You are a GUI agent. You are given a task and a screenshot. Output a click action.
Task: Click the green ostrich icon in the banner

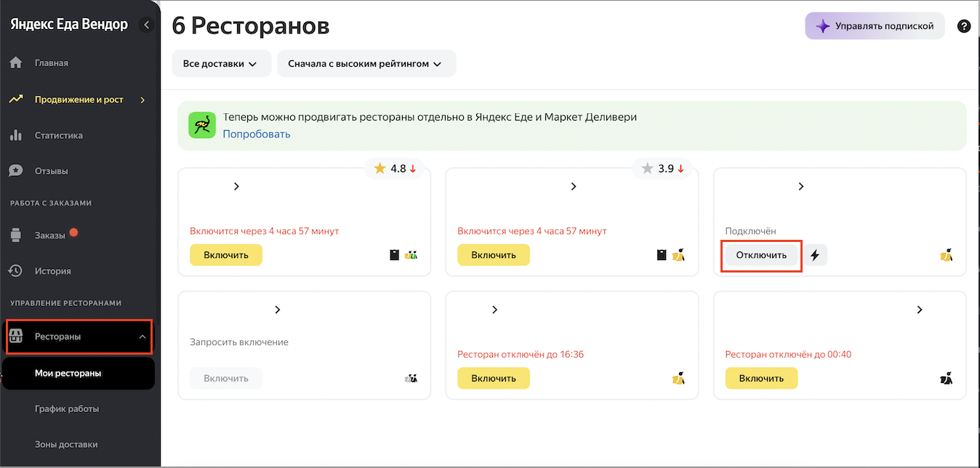tap(203, 125)
